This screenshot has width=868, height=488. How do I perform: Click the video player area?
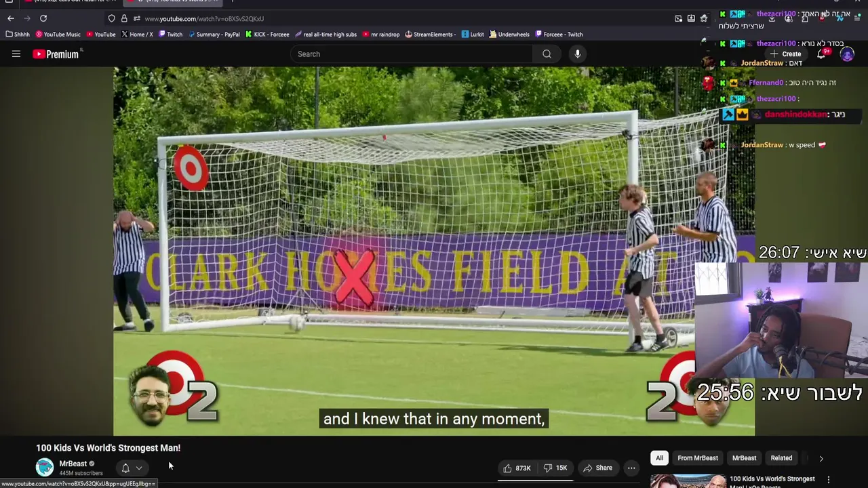(434, 251)
